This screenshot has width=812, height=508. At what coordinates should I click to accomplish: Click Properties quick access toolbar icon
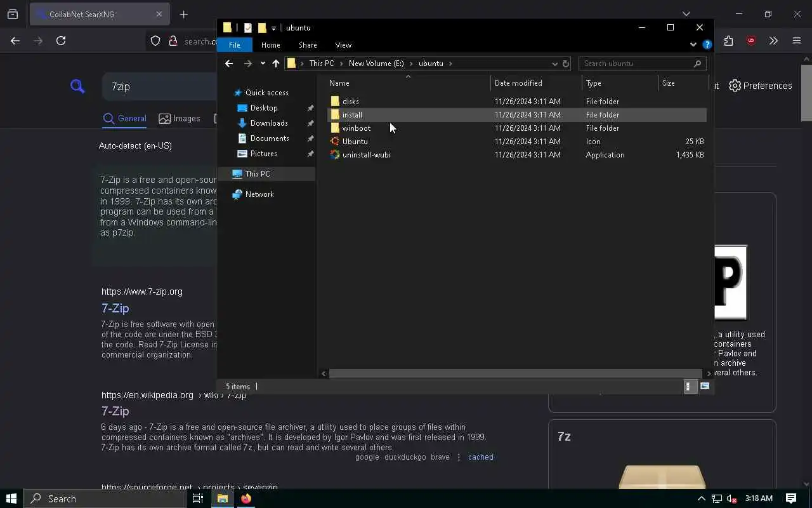(x=248, y=28)
